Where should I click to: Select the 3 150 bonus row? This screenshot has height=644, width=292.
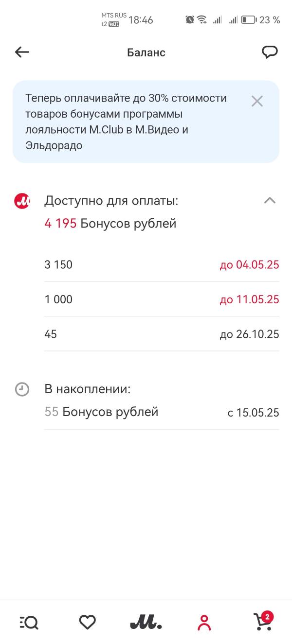(x=162, y=265)
